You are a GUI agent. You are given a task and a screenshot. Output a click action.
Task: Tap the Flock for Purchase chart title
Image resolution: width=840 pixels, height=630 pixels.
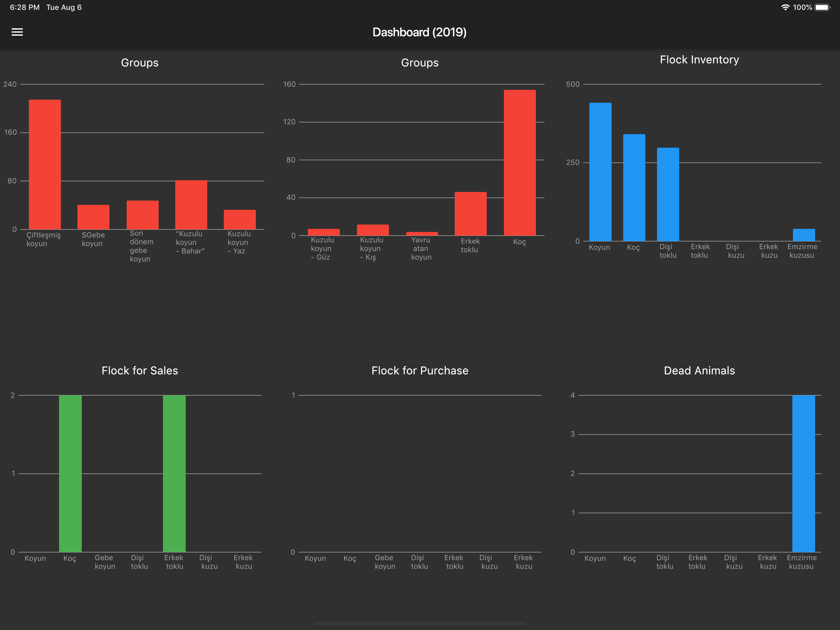[x=420, y=370]
